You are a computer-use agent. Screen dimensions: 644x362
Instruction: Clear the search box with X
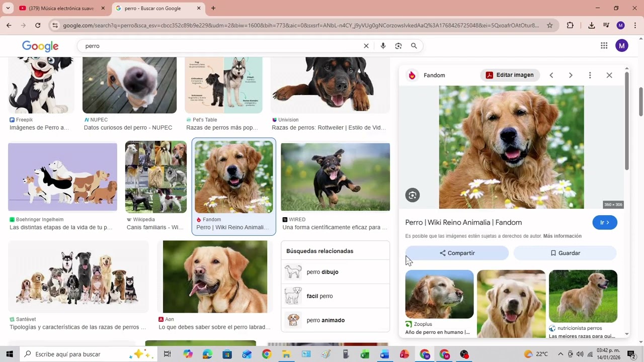point(366,46)
